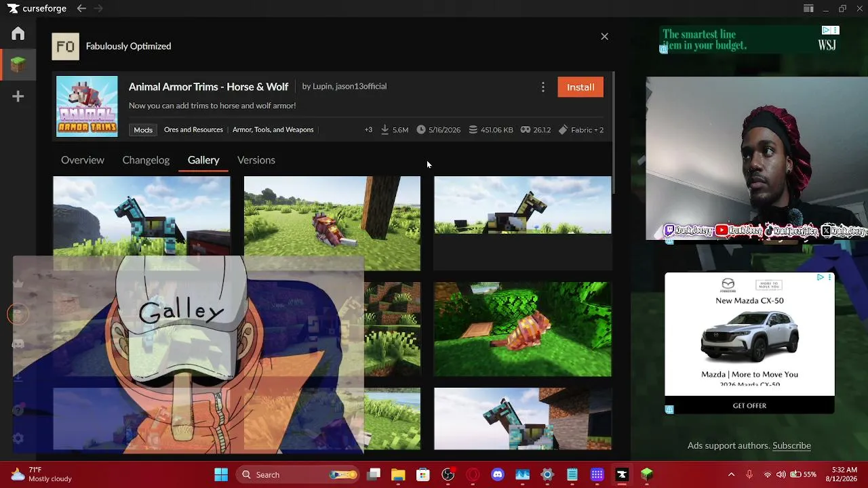Show hidden system tray icons
Image resolution: width=868 pixels, height=488 pixels.
(731, 474)
